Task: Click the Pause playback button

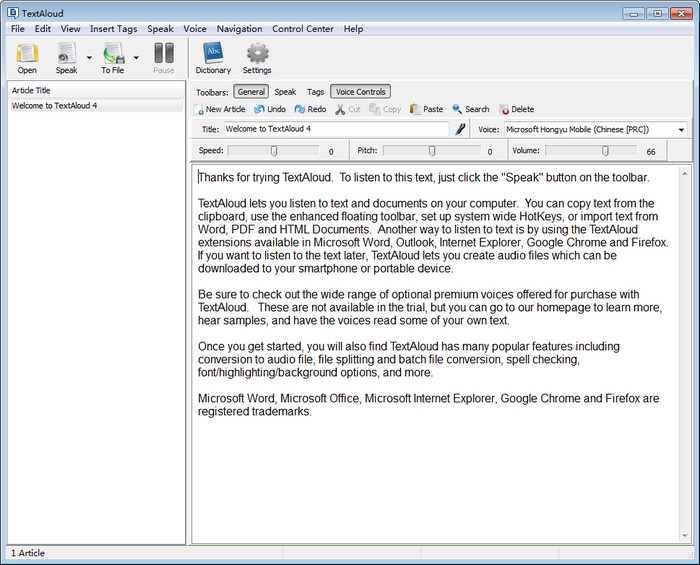Action: [x=164, y=58]
